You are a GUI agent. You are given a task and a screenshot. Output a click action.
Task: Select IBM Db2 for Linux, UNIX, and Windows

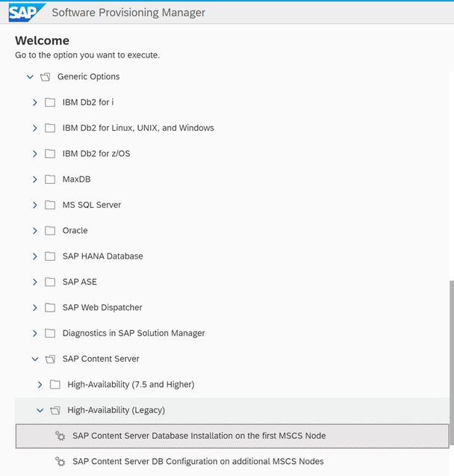tap(138, 128)
